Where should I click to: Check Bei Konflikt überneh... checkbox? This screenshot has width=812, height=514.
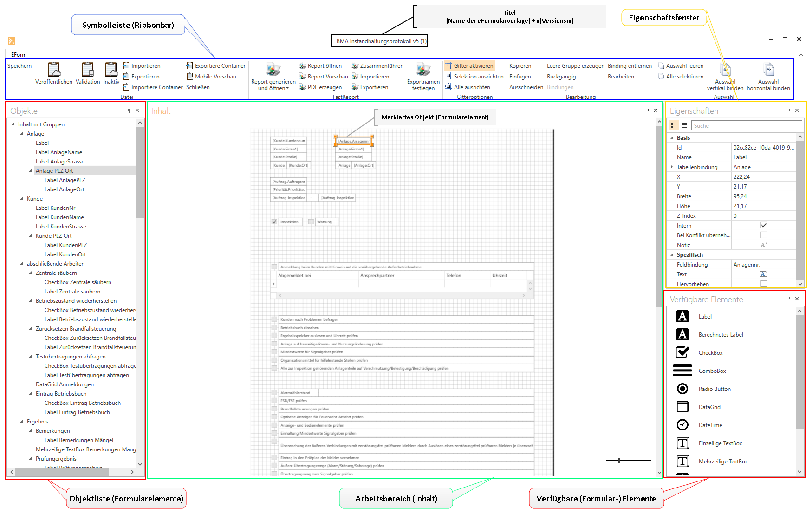[x=764, y=235]
